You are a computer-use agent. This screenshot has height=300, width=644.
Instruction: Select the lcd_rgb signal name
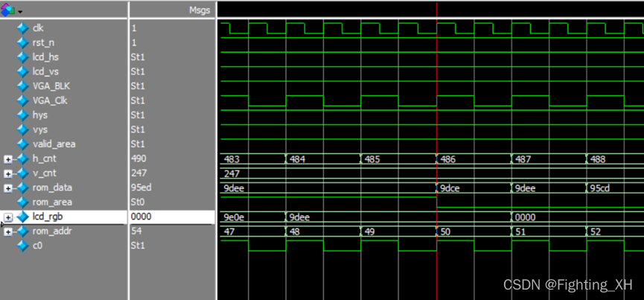pos(48,217)
